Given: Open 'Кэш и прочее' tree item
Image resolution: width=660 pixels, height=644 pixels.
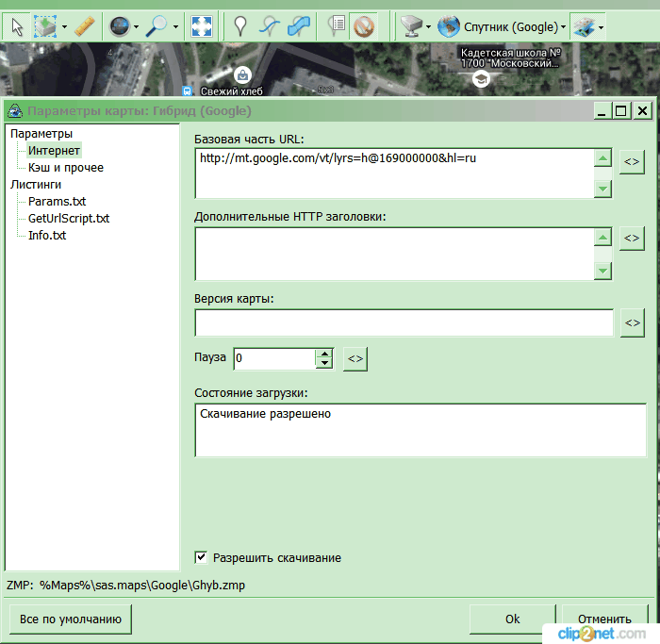Looking at the screenshot, I should point(65,168).
